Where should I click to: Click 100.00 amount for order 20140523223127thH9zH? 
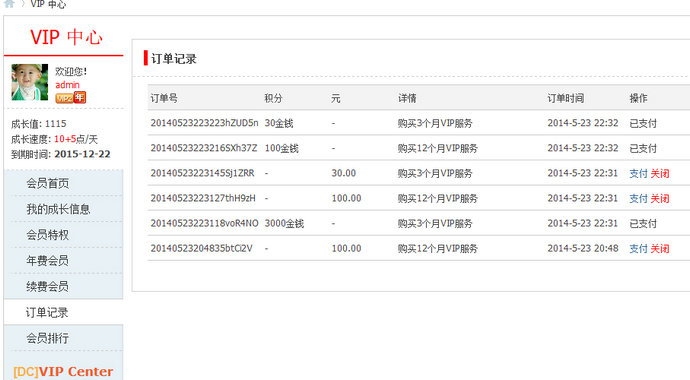346,198
